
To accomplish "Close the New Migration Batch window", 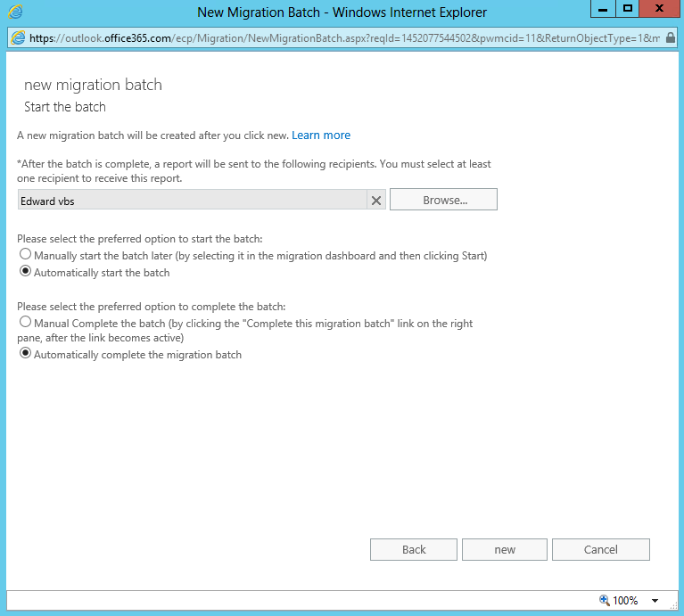I will click(660, 9).
